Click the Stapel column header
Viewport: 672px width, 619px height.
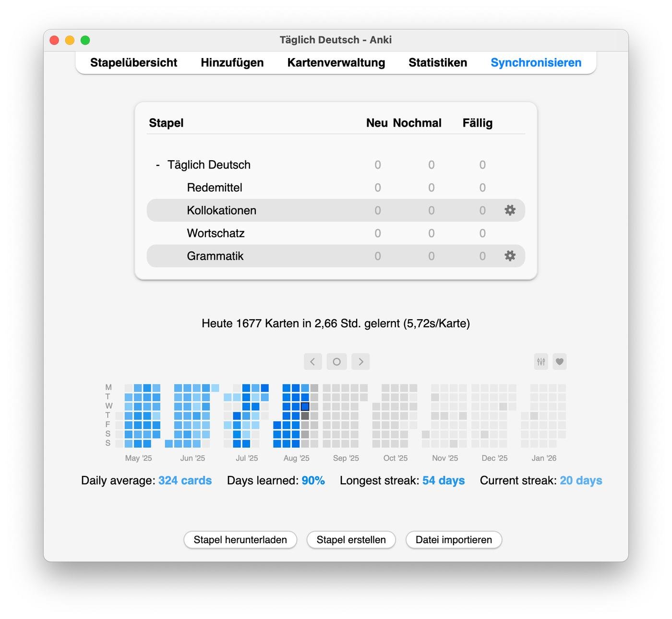166,123
